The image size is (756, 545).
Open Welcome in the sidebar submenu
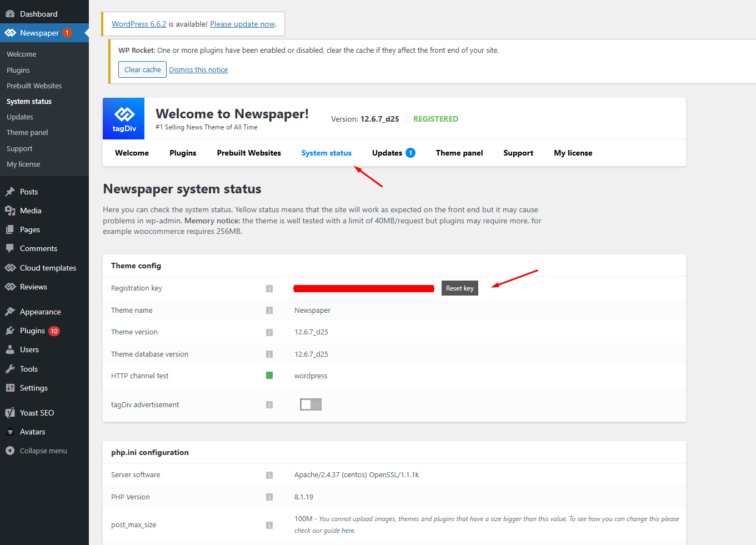(x=21, y=54)
